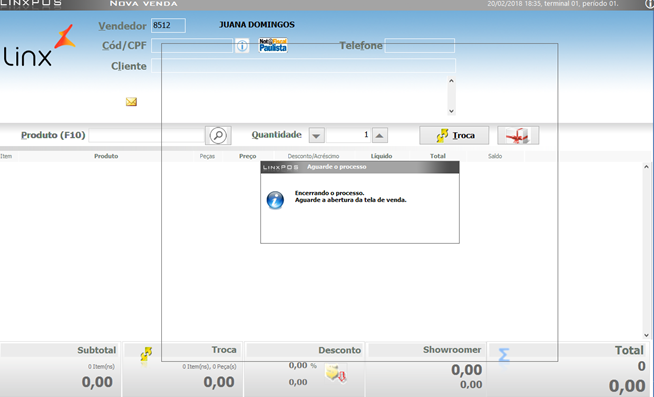Click the customer notes scrollbar down arrow
Viewport: 654px width, 397px height.
click(451, 111)
